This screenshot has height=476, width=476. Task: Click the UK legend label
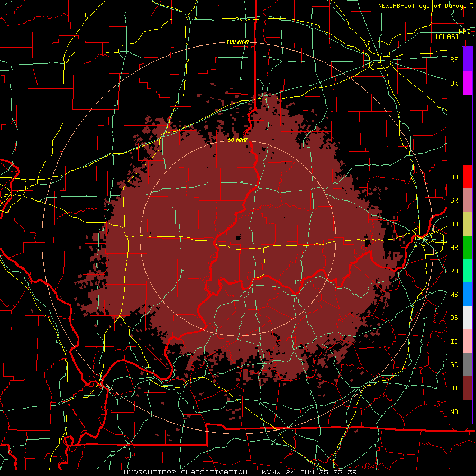coord(454,83)
